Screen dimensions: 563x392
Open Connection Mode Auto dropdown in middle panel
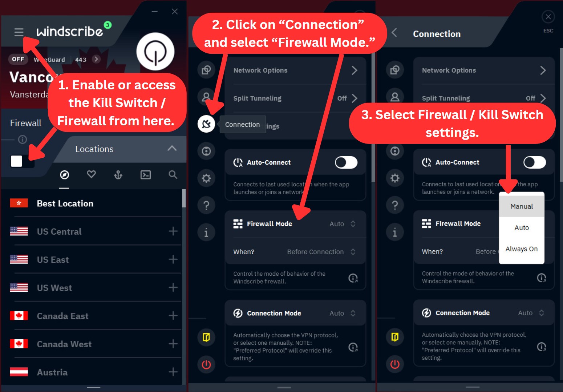pyautogui.click(x=343, y=313)
